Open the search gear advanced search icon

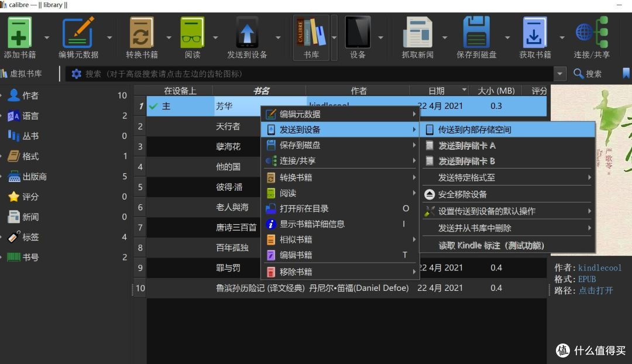pyautogui.click(x=76, y=74)
